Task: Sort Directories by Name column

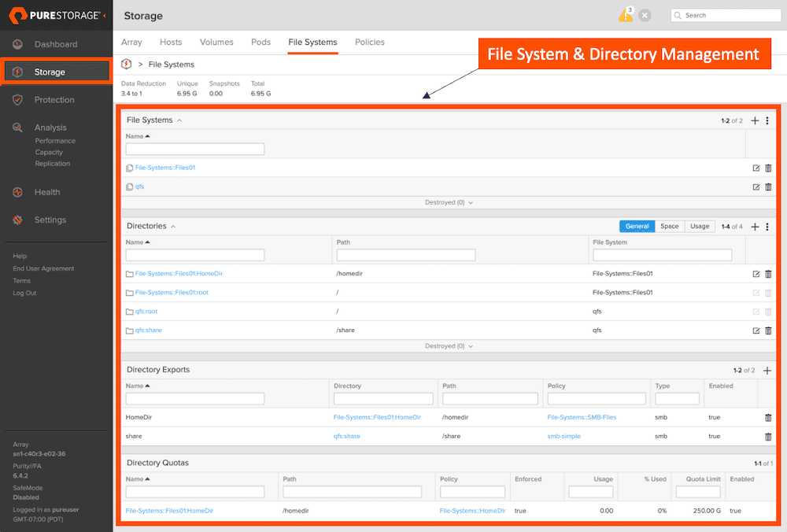Action: click(138, 242)
